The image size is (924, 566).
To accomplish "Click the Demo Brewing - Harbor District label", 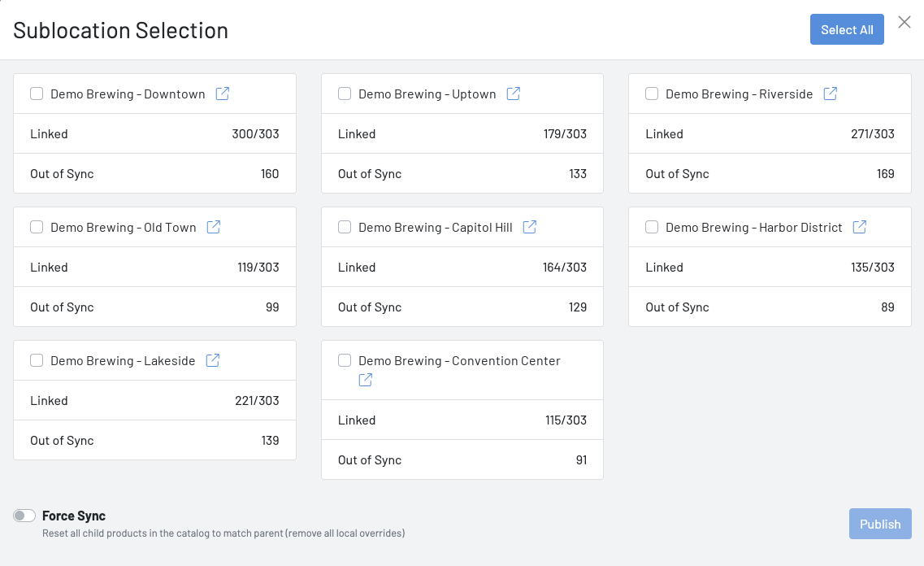I will [753, 228].
